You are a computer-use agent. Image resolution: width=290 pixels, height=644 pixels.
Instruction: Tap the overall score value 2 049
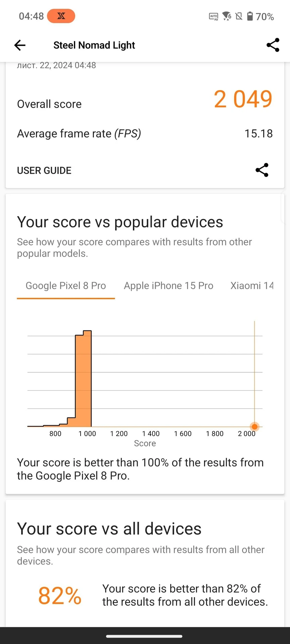(x=243, y=99)
